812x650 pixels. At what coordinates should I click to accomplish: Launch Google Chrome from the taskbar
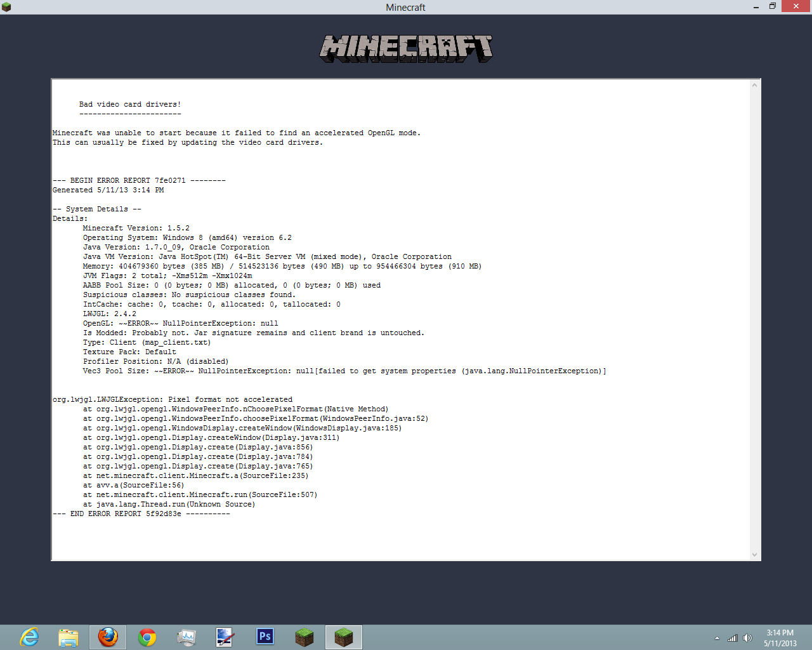tap(147, 637)
